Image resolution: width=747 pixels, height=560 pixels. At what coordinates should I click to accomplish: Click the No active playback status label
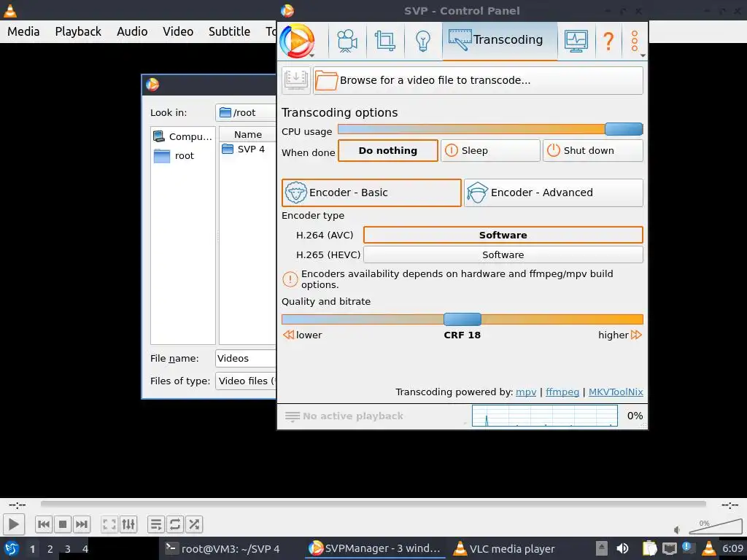pos(353,416)
